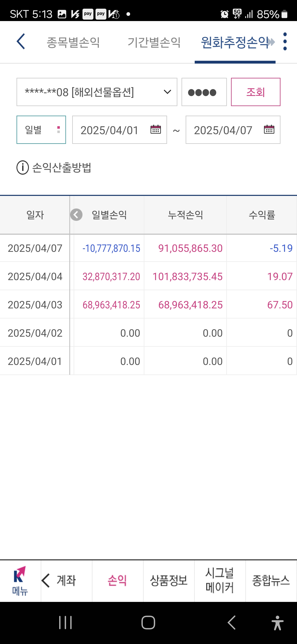Expand account dropdown ****-**08 [해외선물옵션]
This screenshot has height=644, width=297.
(x=97, y=92)
